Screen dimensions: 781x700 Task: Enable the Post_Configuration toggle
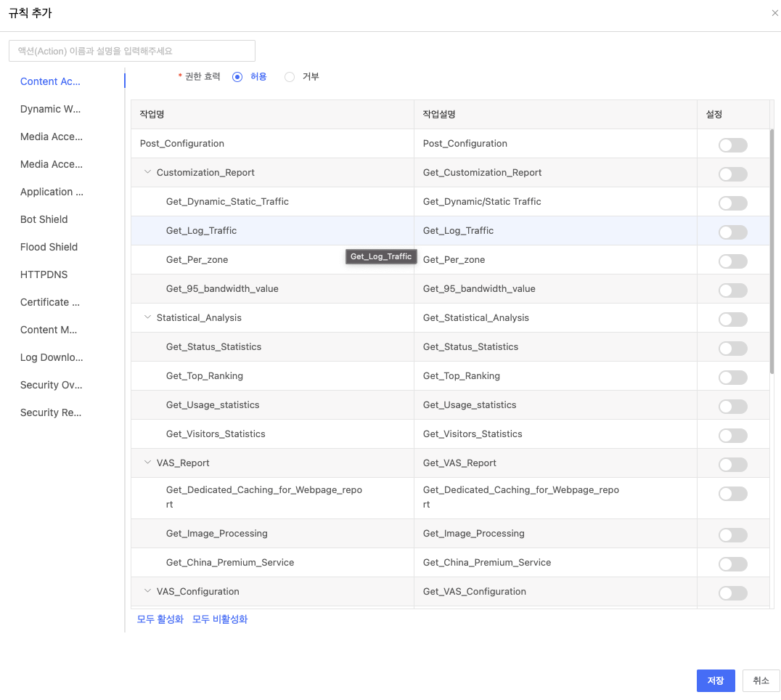[732, 145]
